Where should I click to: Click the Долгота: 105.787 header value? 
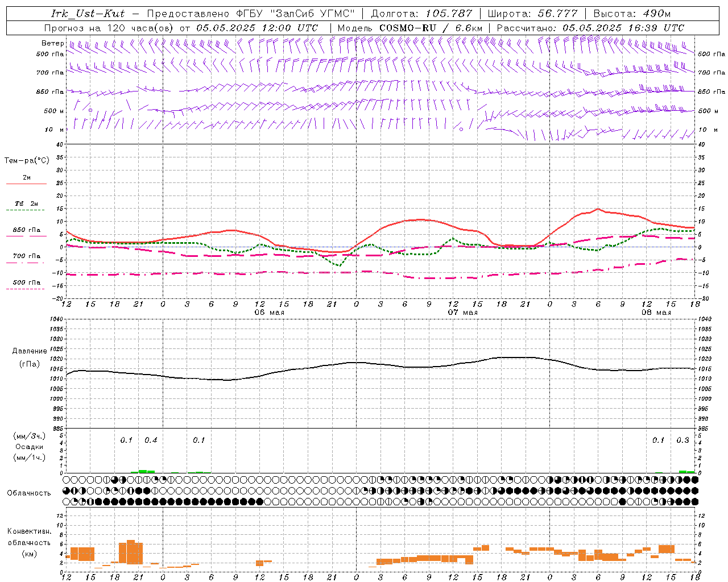[422, 14]
